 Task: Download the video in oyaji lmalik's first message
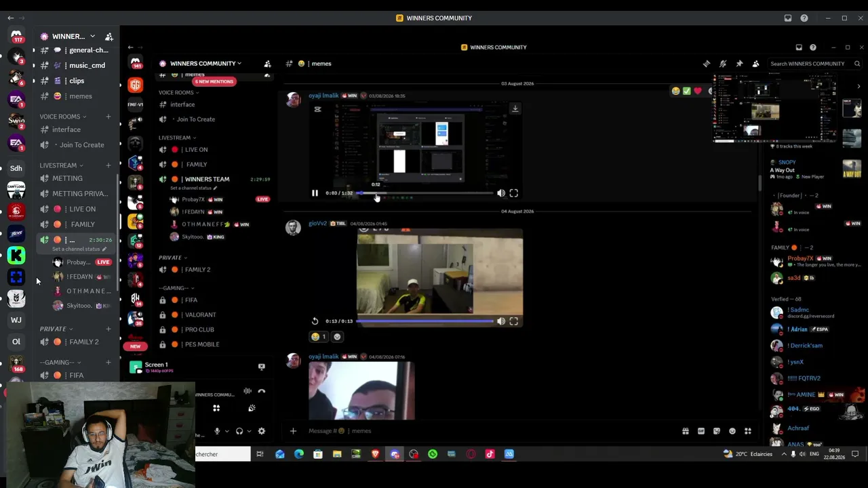[515, 108]
